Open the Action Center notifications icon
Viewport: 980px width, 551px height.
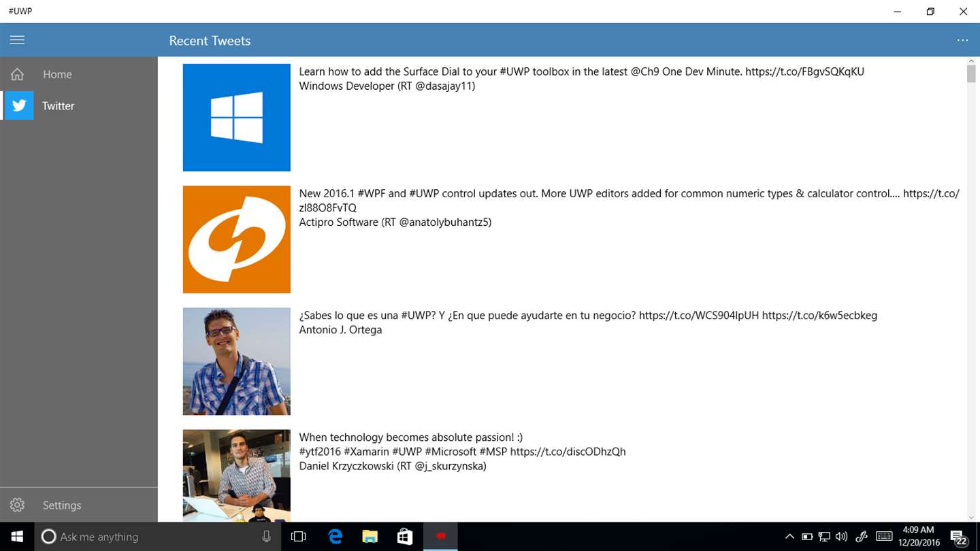pos(960,537)
